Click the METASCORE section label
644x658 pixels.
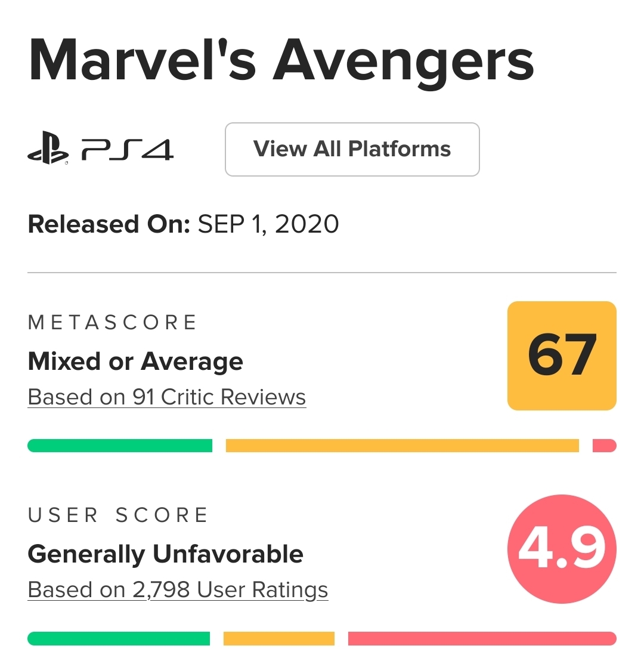(112, 323)
